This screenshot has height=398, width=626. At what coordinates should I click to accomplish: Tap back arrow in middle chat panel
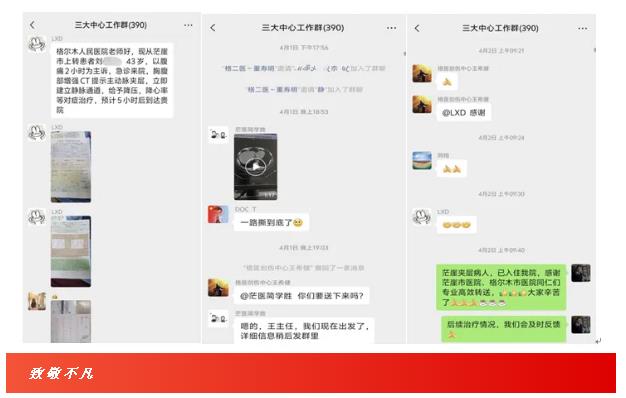point(213,28)
